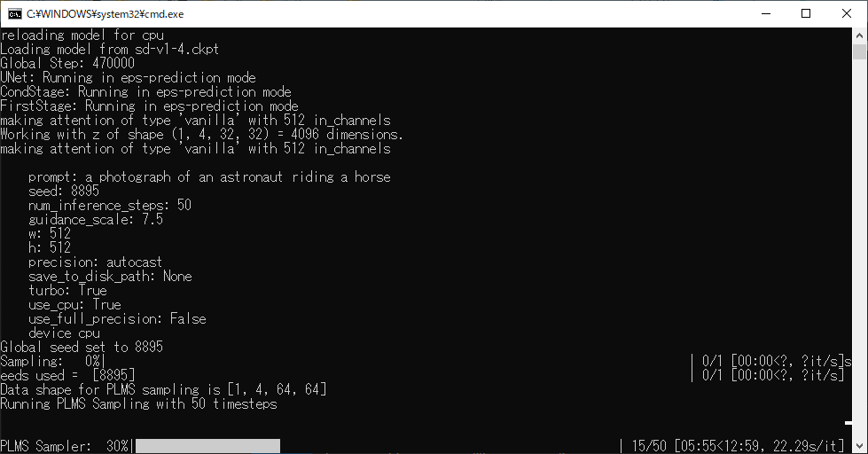Click the prompt line about astronaut riding horse

pos(209,177)
